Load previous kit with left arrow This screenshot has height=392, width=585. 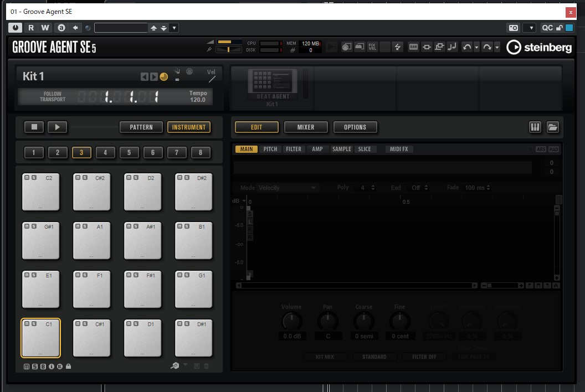point(144,77)
